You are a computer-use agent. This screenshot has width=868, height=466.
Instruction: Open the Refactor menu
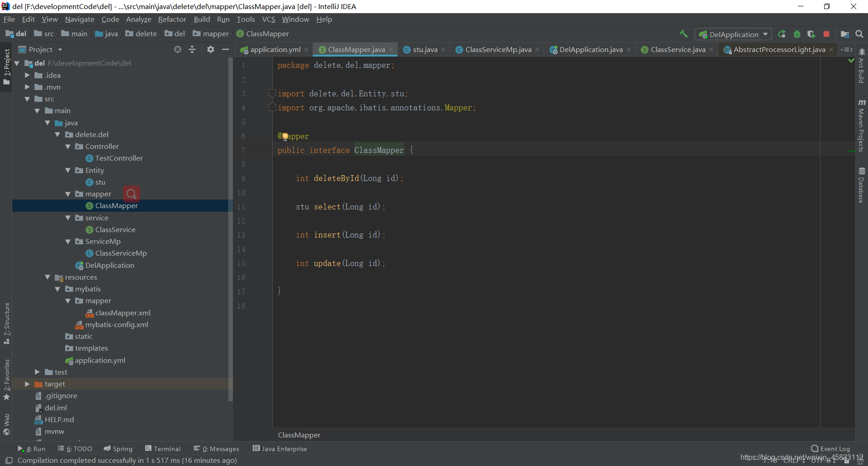(x=172, y=19)
